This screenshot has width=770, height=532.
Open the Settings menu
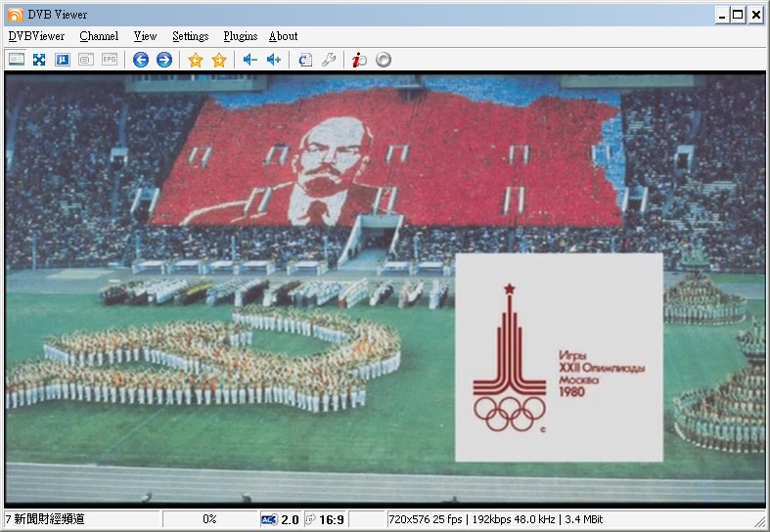point(190,36)
